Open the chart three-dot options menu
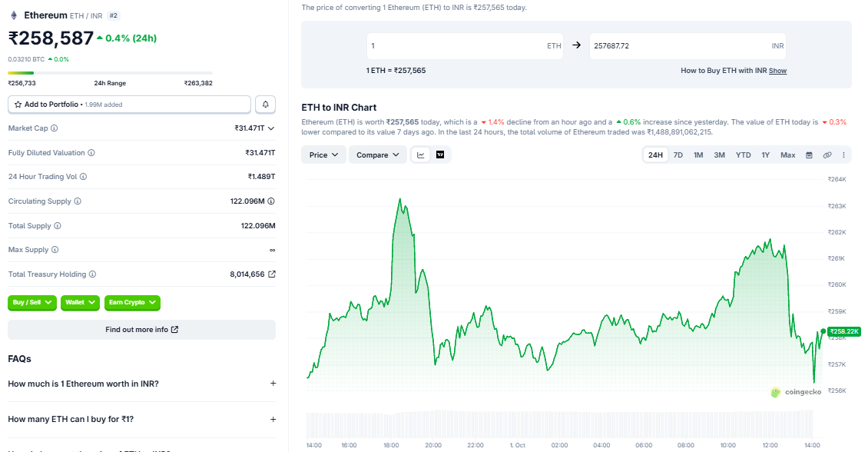Image resolution: width=868 pixels, height=452 pixels. 843,155
